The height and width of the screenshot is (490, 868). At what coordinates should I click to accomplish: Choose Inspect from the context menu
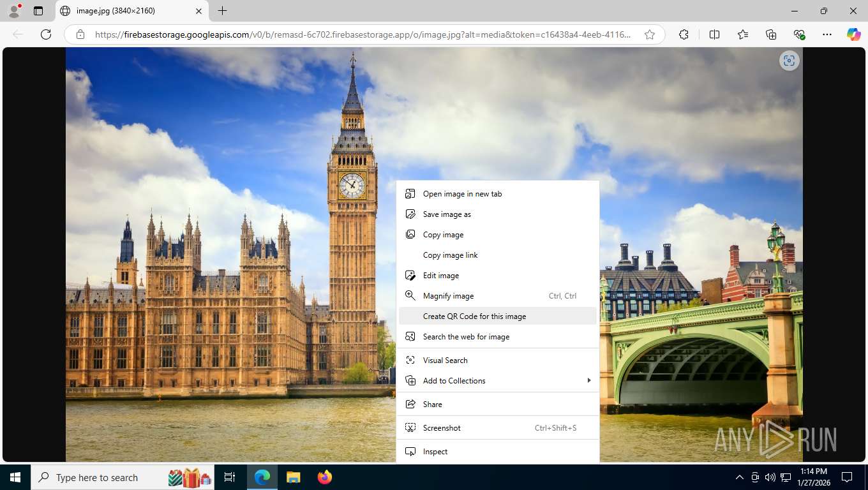coord(498,452)
